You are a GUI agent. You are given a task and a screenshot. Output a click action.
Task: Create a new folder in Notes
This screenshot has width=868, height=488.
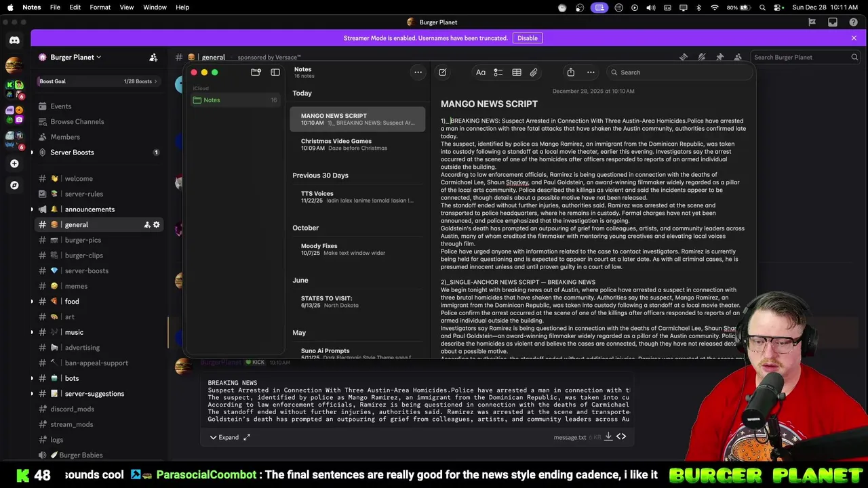[256, 73]
